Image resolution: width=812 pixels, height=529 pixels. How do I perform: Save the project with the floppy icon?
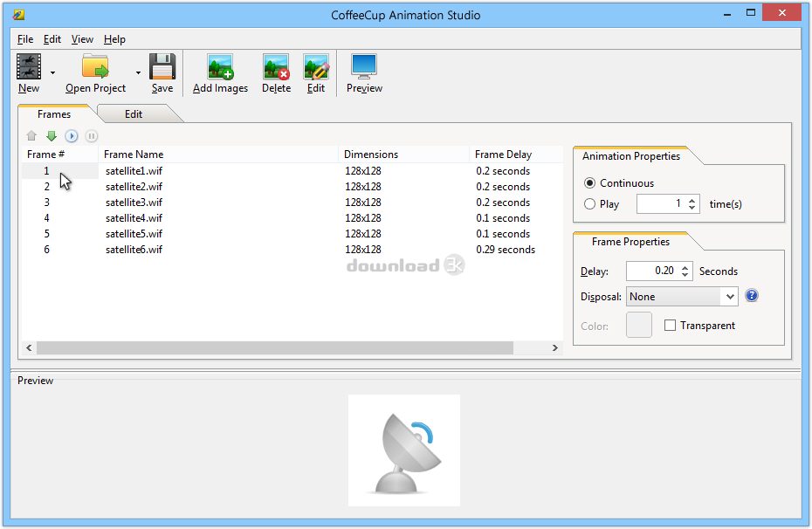pos(162,66)
